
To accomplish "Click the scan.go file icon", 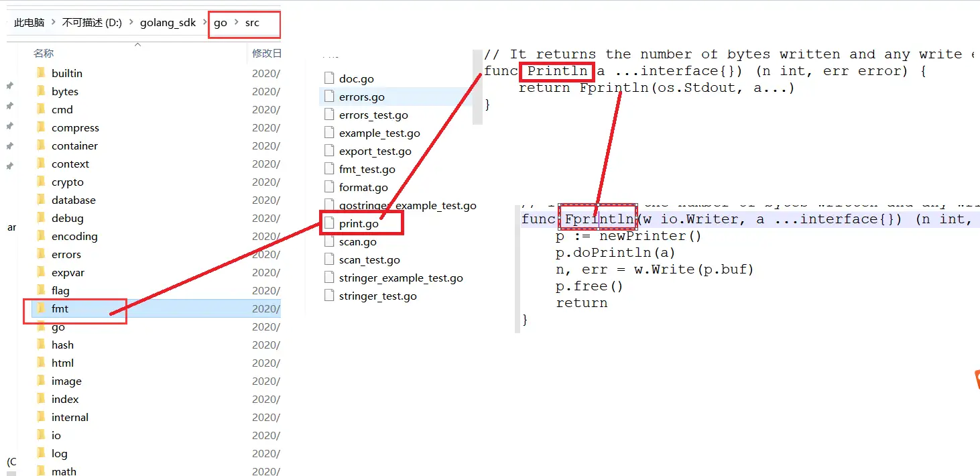I will (328, 241).
